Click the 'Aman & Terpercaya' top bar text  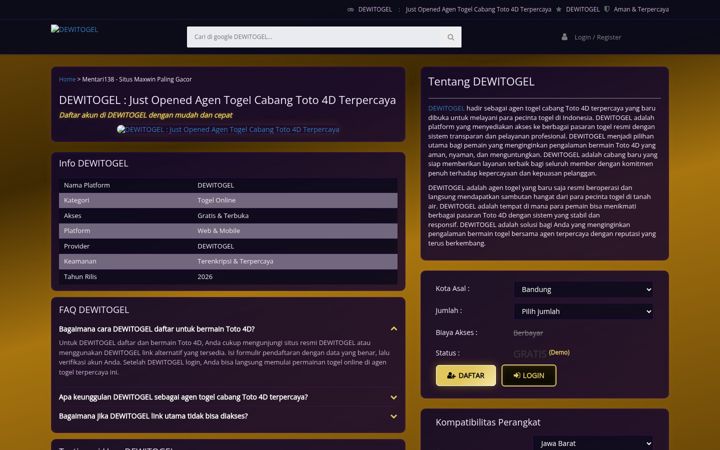(x=641, y=9)
